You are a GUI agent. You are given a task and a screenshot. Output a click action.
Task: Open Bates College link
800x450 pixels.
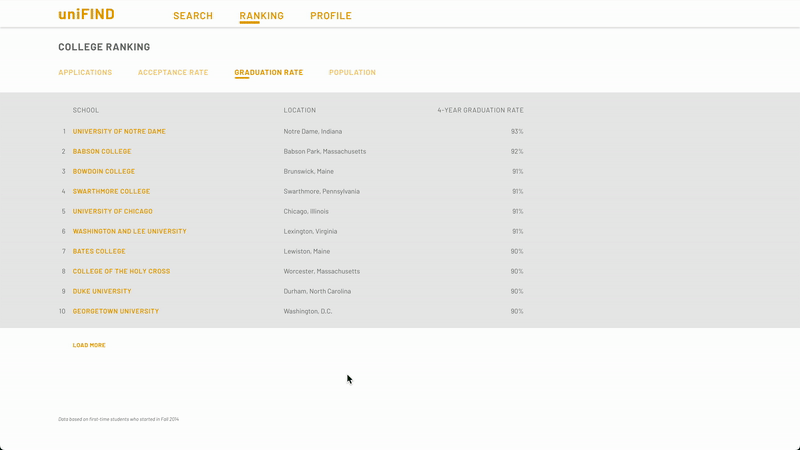pyautogui.click(x=99, y=251)
